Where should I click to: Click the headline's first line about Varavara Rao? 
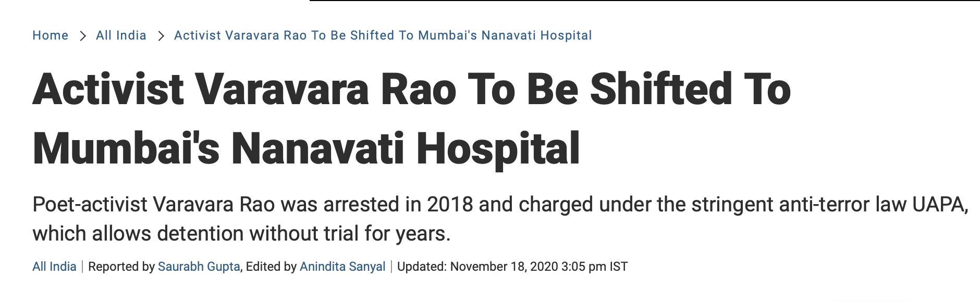tap(411, 89)
